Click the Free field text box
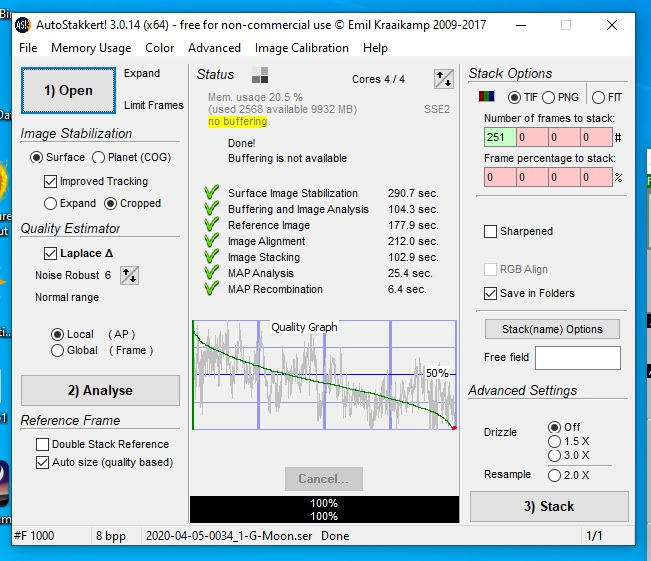Screen dimensions: 651x561 pyautogui.click(x=578, y=358)
